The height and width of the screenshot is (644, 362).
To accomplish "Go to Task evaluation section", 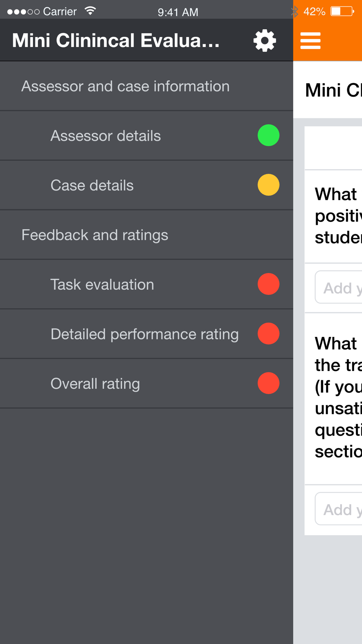I will coord(102,285).
